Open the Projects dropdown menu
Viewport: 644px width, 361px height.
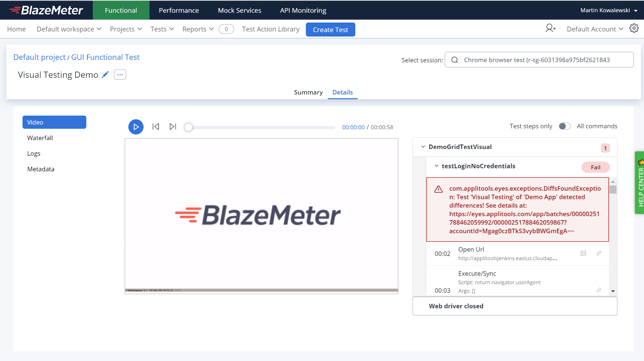126,29
